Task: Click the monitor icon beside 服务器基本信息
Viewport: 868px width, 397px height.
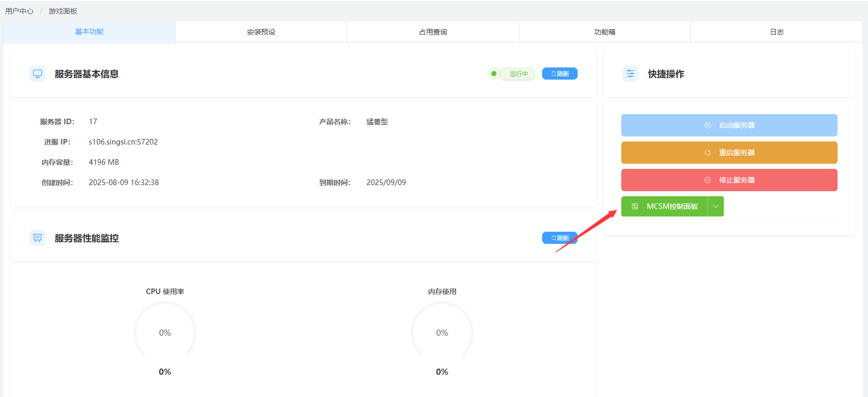Action: coord(38,74)
